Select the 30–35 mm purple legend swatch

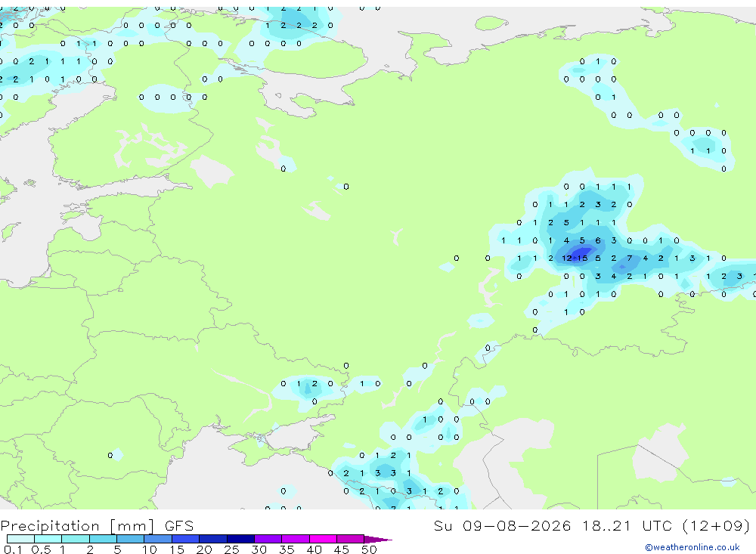[x=268, y=539]
